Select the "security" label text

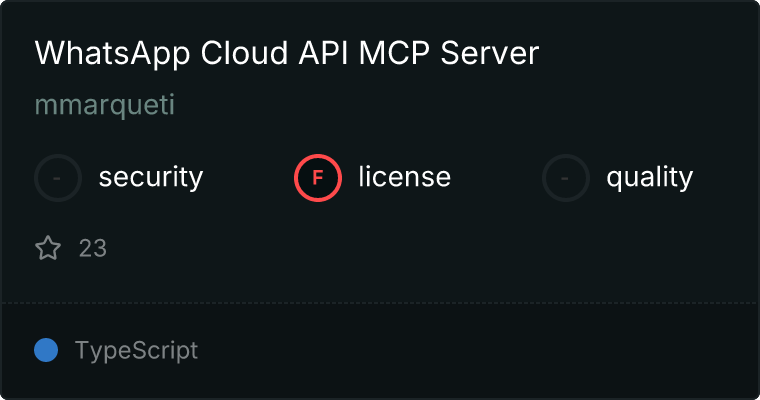click(x=150, y=178)
